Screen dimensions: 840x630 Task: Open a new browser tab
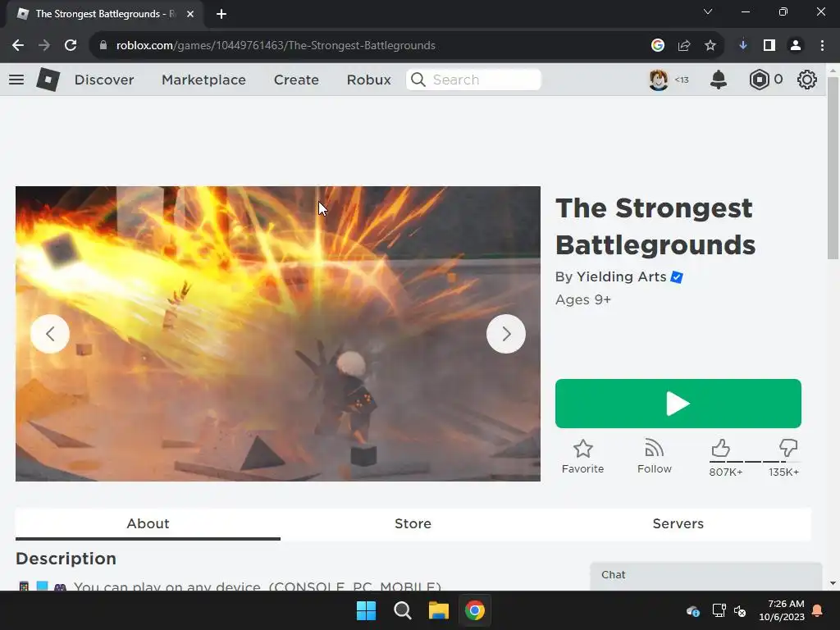[221, 14]
